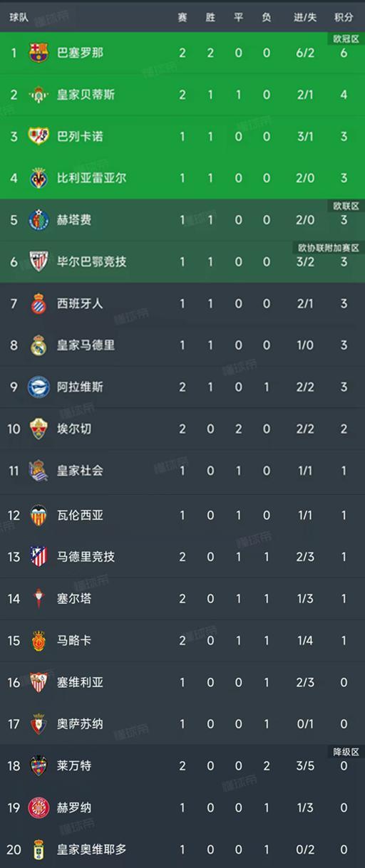Select team name 皇家社会
Viewport: 365px width, 868px height.
(x=80, y=471)
